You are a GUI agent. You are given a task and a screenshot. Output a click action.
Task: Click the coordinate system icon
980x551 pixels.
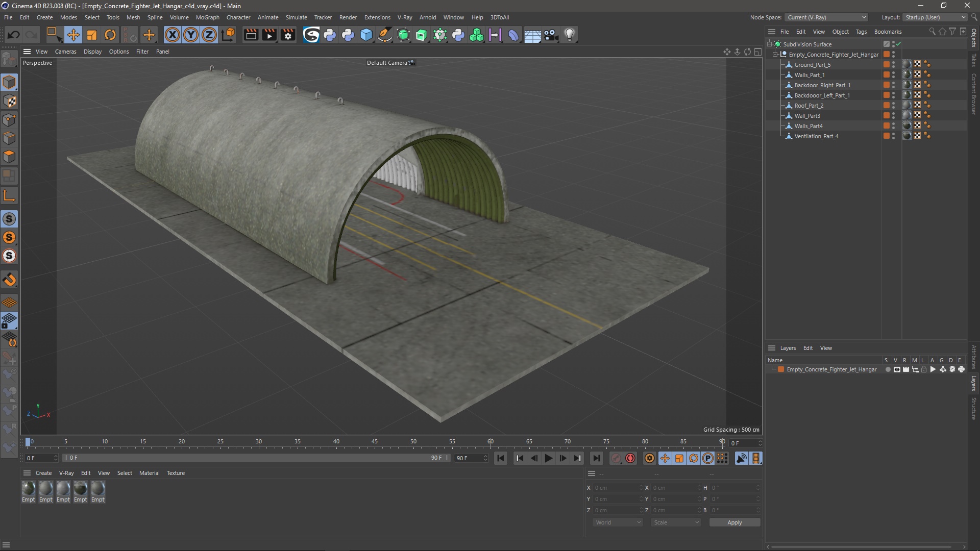tap(229, 35)
